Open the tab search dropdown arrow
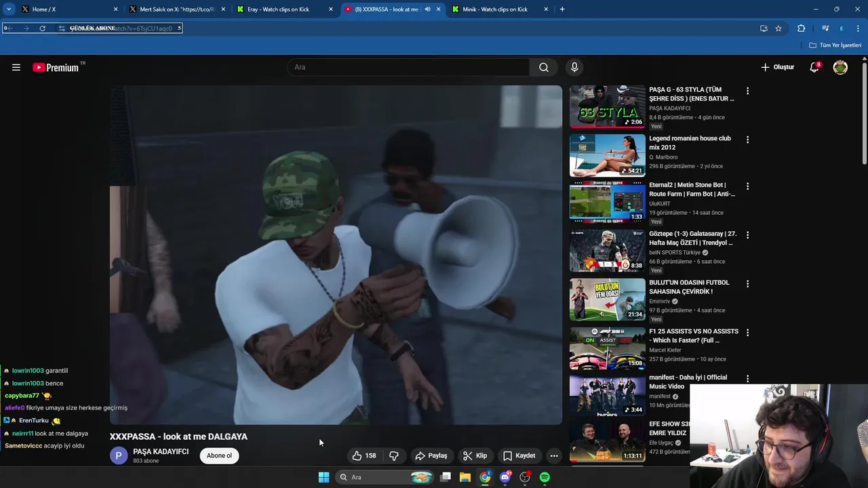The height and width of the screenshot is (488, 868). [9, 9]
